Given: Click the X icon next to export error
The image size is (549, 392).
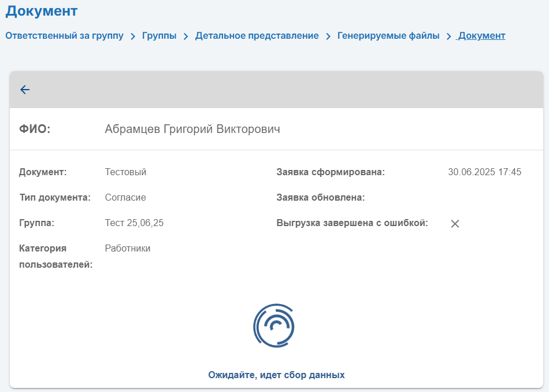Looking at the screenshot, I should [455, 224].
